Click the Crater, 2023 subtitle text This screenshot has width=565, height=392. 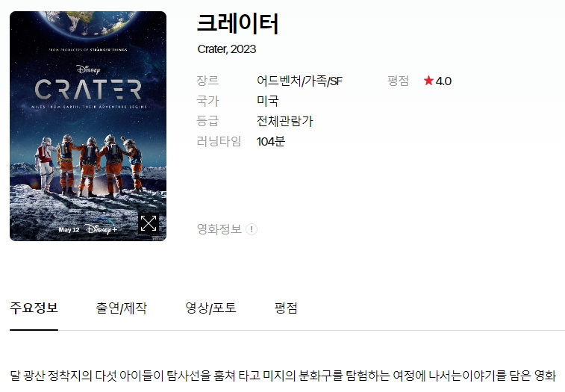point(227,49)
